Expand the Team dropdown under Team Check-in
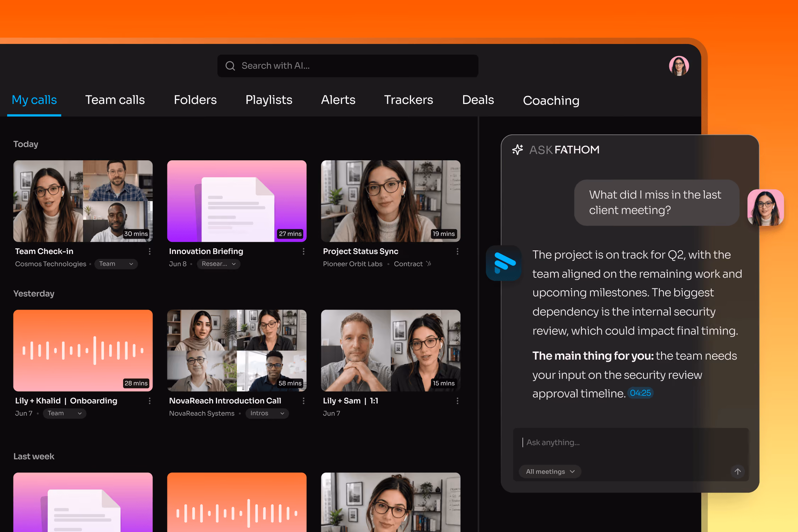The height and width of the screenshot is (532, 798). [x=116, y=264]
